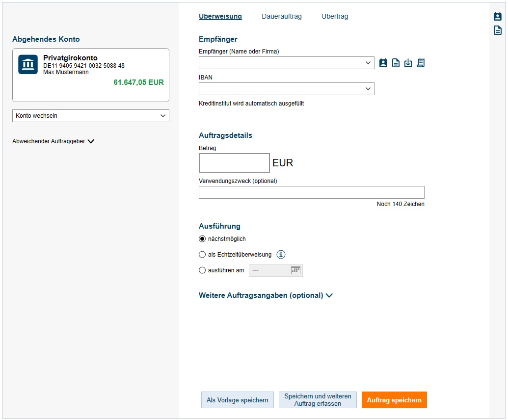Viewport: 508px width, 420px height.
Task: Switch to the Dauerauftrag tab
Action: pyautogui.click(x=282, y=16)
